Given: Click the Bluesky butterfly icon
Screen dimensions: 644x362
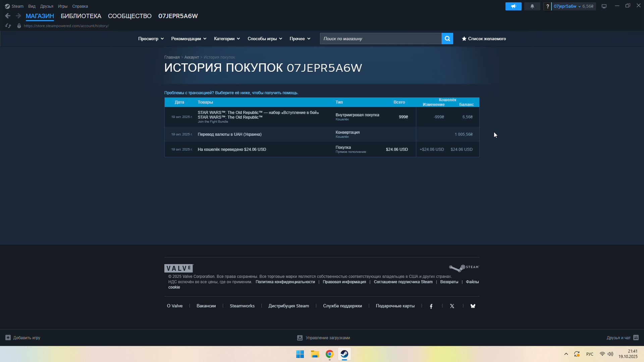Looking at the screenshot, I should click(473, 306).
